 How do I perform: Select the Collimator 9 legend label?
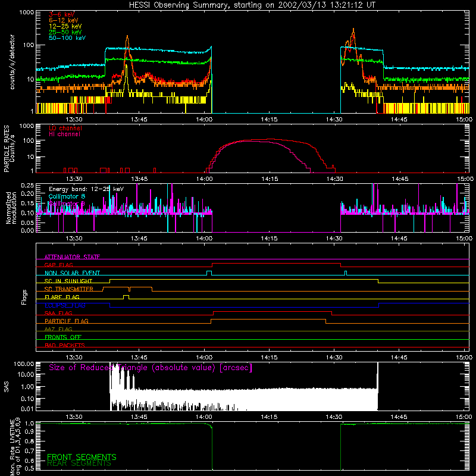click(x=67, y=203)
